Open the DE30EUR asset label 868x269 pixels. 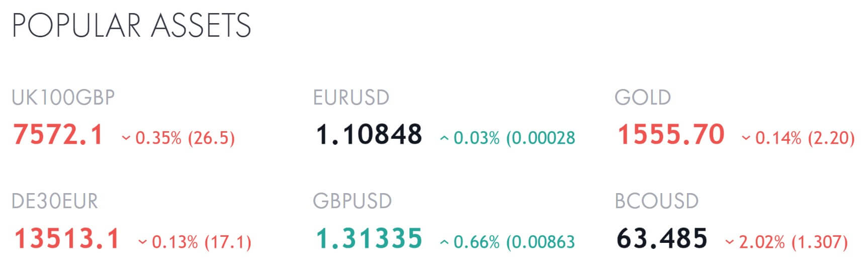click(x=55, y=201)
